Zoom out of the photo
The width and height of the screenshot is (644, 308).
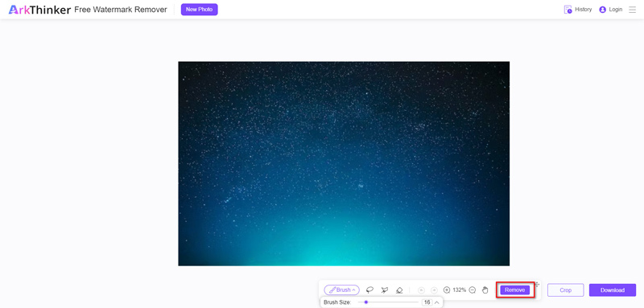pyautogui.click(x=473, y=290)
